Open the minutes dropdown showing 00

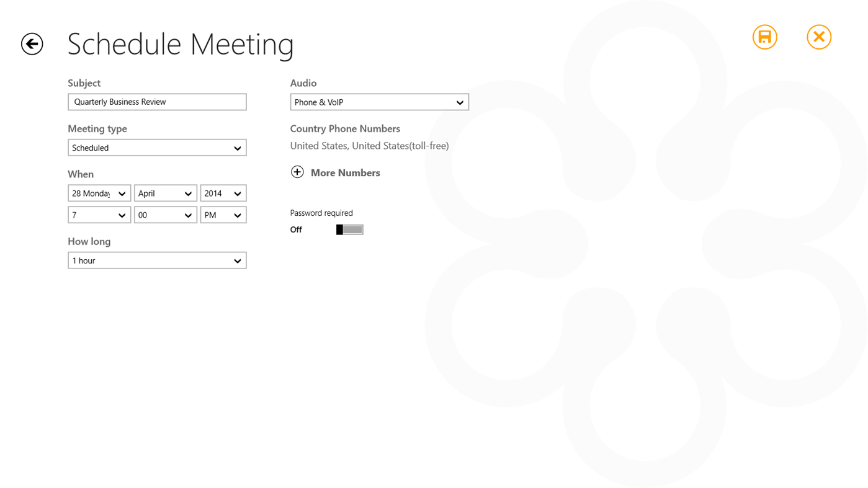[x=165, y=215]
